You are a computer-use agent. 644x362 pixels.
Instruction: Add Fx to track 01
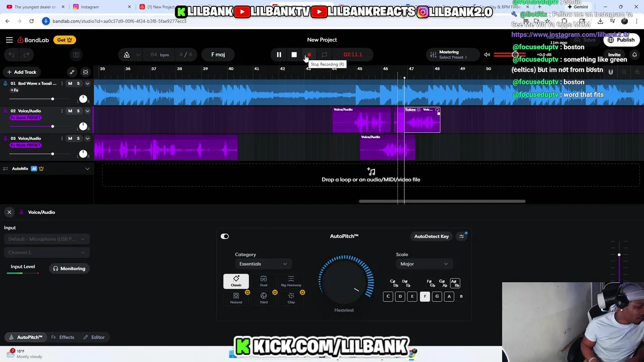click(15, 90)
